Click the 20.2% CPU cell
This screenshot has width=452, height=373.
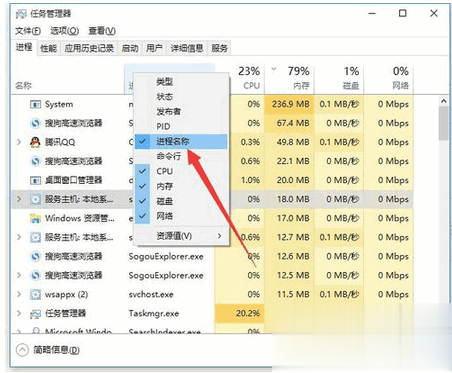(239, 314)
